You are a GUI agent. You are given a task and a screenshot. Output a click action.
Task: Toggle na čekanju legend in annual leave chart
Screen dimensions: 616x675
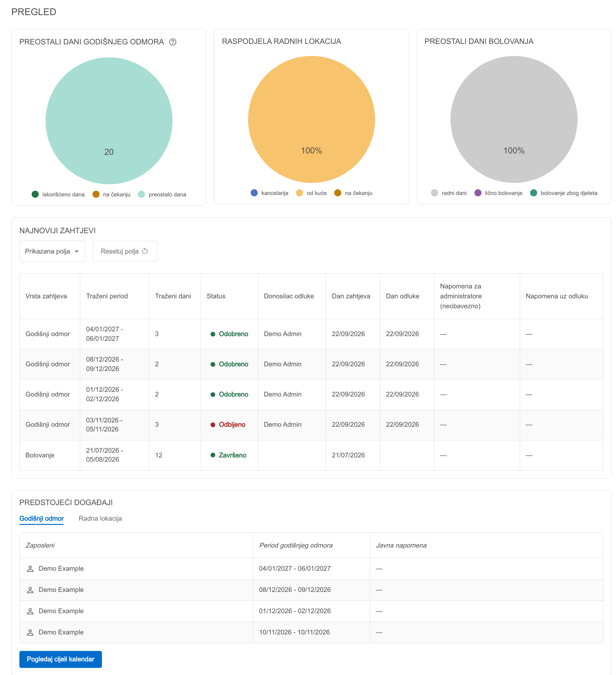pyautogui.click(x=111, y=194)
